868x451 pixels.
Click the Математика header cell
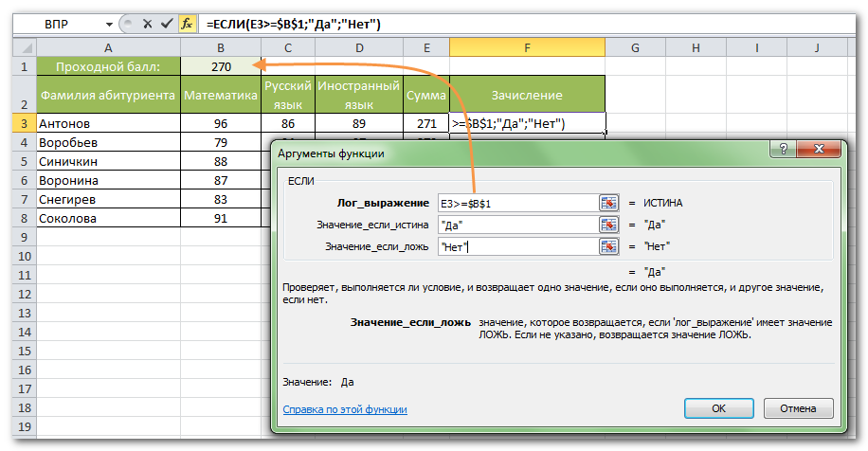[221, 95]
